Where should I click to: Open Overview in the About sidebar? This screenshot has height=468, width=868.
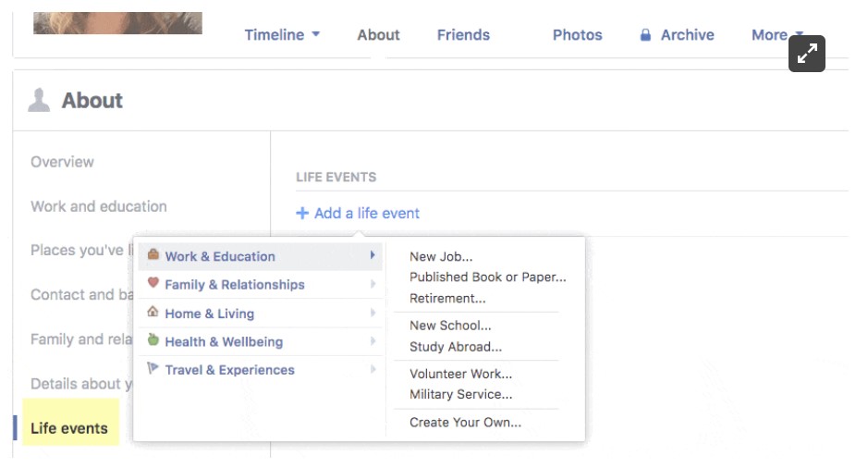[x=62, y=162]
